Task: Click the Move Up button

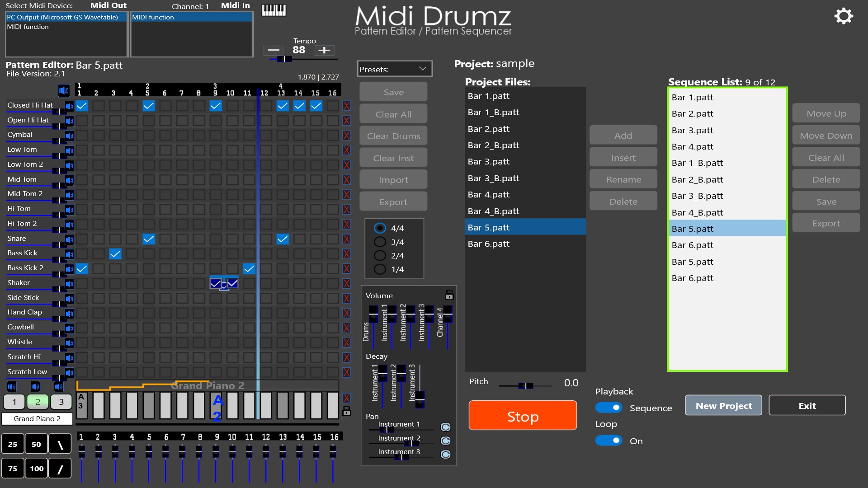Action: pyautogui.click(x=826, y=113)
